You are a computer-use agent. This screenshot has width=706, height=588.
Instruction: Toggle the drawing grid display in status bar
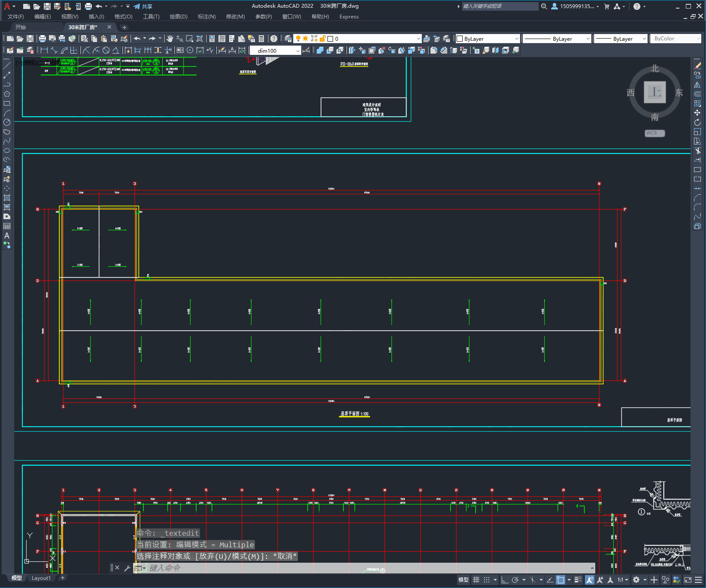coord(476,580)
